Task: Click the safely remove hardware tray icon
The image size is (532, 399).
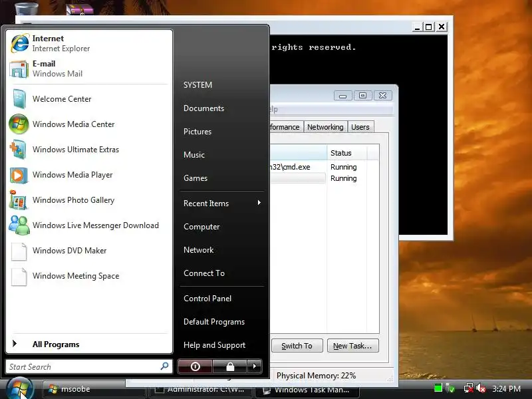Action: (x=450, y=388)
